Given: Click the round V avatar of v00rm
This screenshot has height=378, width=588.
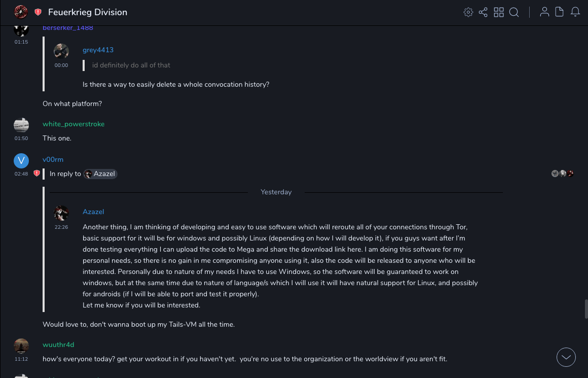Looking at the screenshot, I should [21, 161].
